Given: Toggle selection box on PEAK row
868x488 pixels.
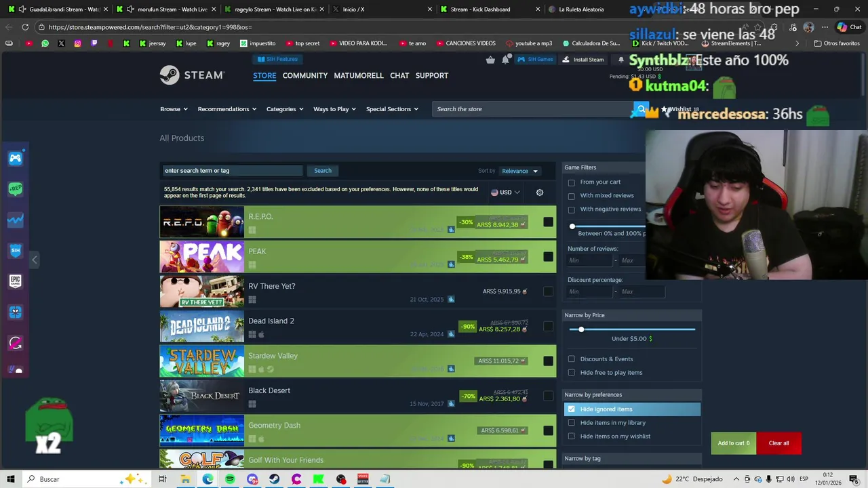Looking at the screenshot, I should tap(548, 257).
